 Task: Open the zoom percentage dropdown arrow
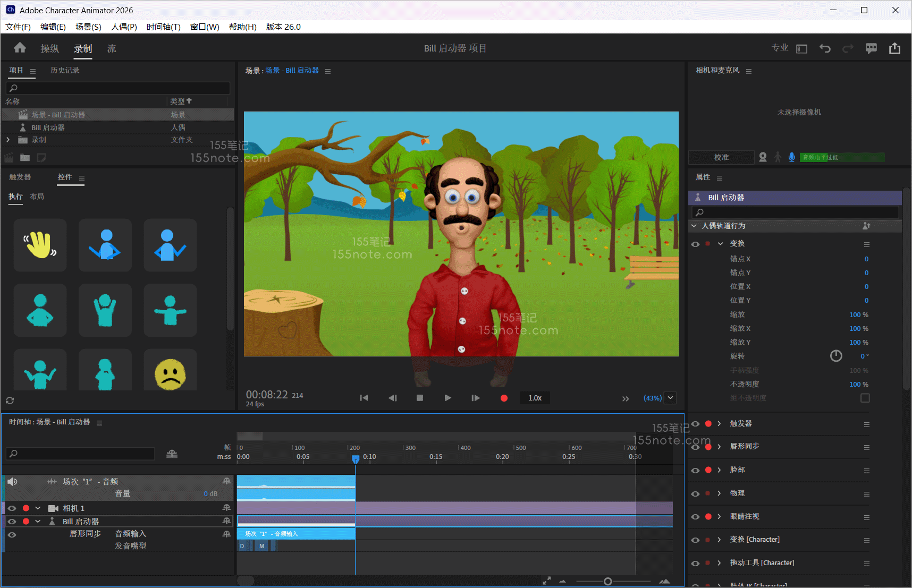pyautogui.click(x=671, y=398)
